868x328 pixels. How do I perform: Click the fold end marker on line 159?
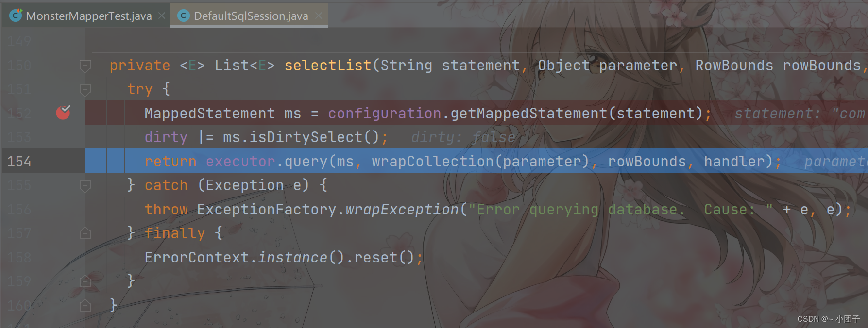85,281
